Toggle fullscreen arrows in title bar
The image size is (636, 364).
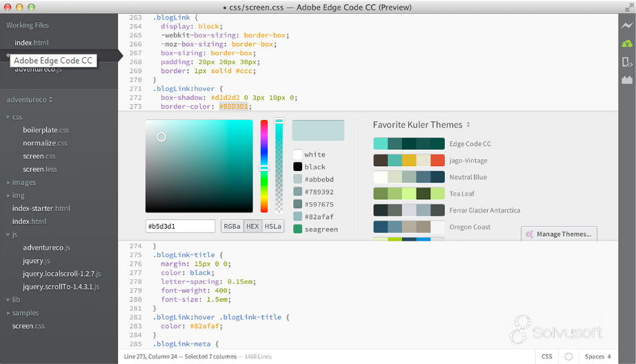[629, 8]
